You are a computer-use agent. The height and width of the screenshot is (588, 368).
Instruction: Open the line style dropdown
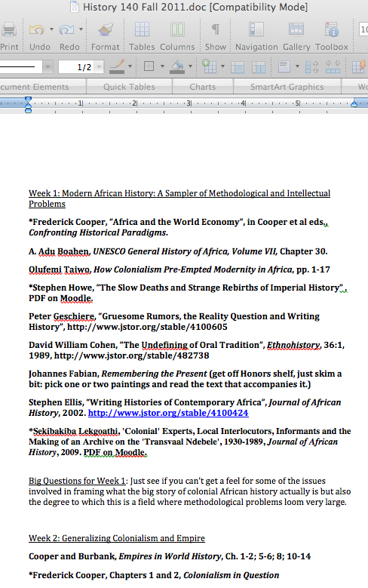[x=48, y=66]
